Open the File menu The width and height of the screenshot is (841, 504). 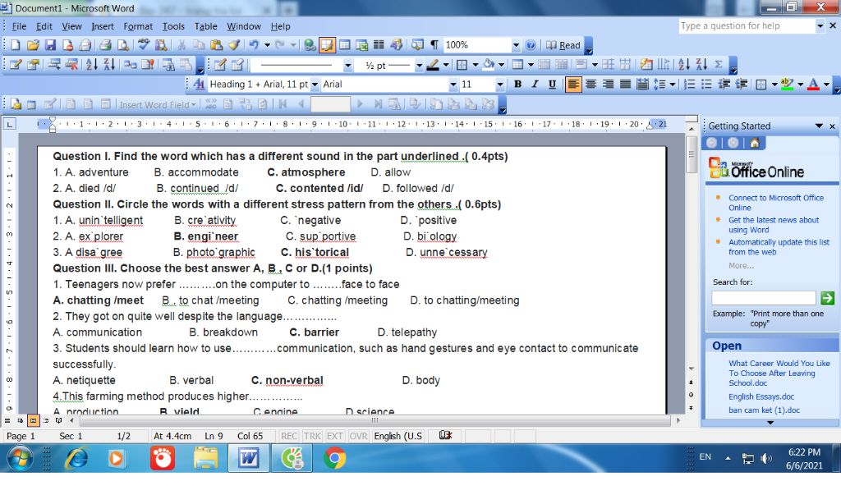[19, 26]
